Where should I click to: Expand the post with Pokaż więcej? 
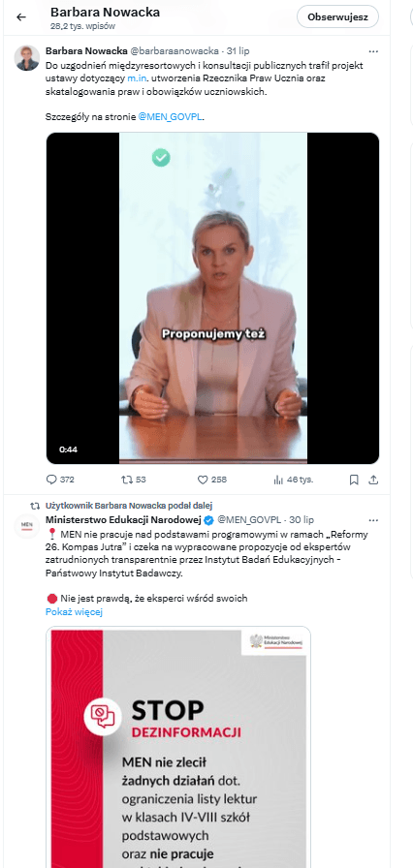pos(75,611)
